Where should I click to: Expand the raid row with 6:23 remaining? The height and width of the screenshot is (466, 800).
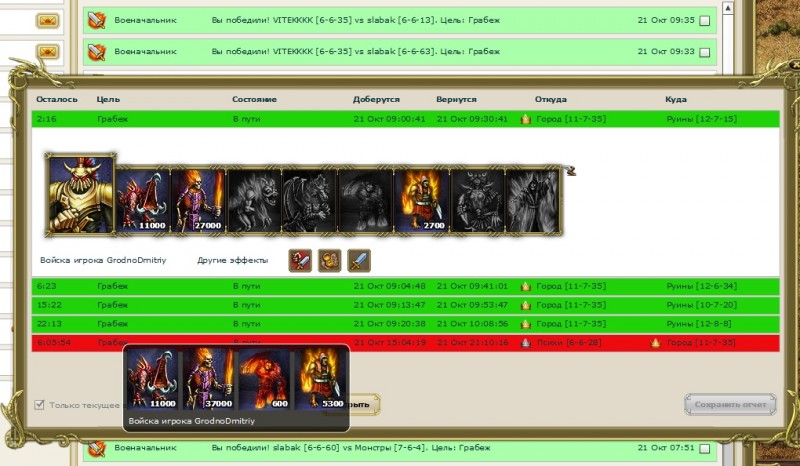pos(400,286)
